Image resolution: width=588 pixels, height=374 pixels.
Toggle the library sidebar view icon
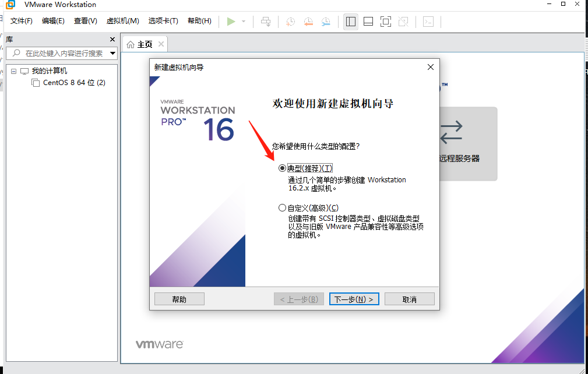(351, 22)
